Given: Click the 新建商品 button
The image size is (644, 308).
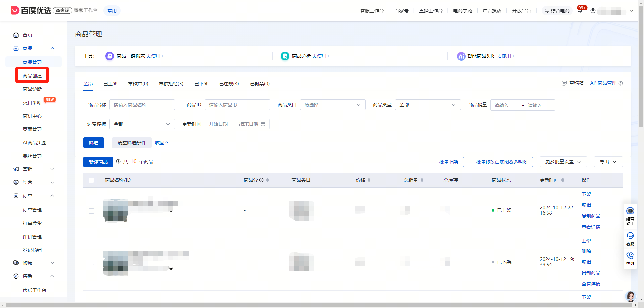Looking at the screenshot, I should point(98,162).
